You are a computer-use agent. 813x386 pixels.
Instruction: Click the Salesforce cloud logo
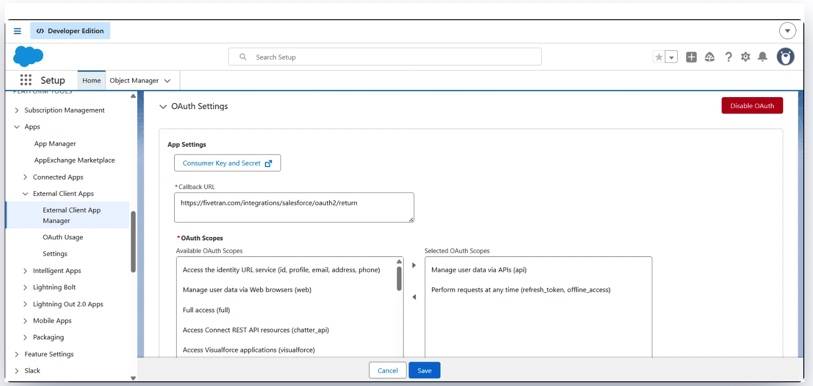pos(28,57)
